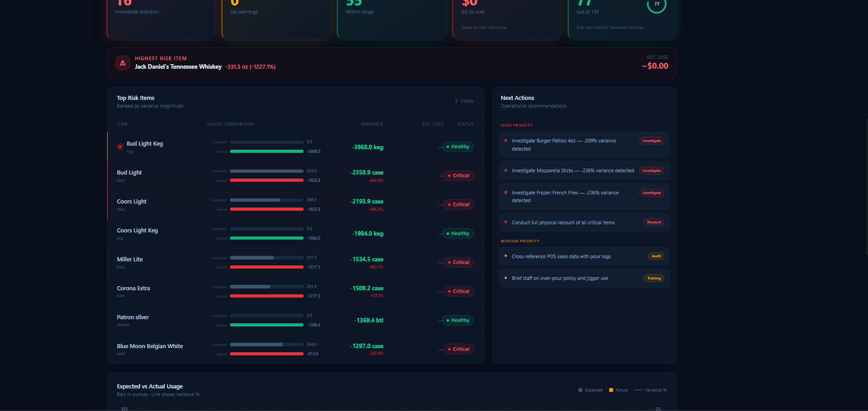The width and height of the screenshot is (868, 411).
Task: Expand the 8 items counter in Top Risk Items
Action: pyautogui.click(x=464, y=101)
